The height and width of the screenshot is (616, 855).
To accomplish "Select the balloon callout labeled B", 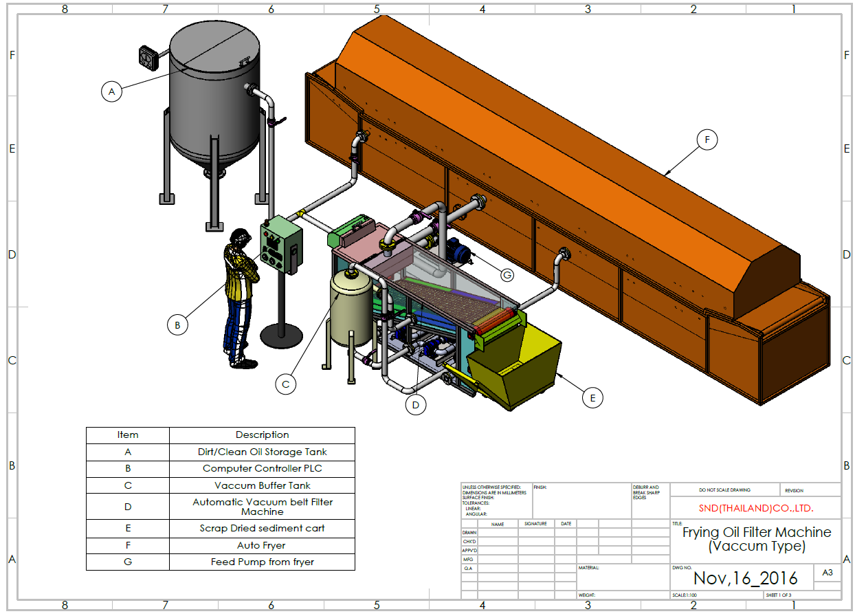I will click(177, 324).
